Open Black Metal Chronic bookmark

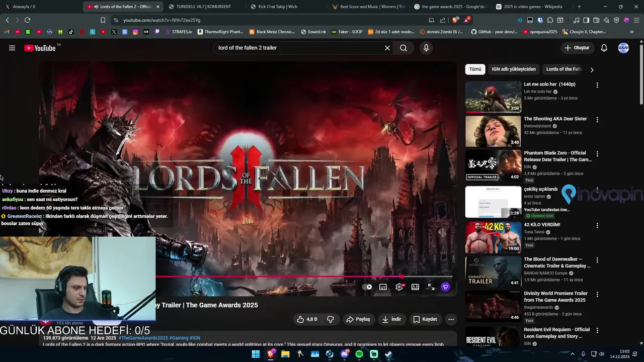[x=272, y=32]
